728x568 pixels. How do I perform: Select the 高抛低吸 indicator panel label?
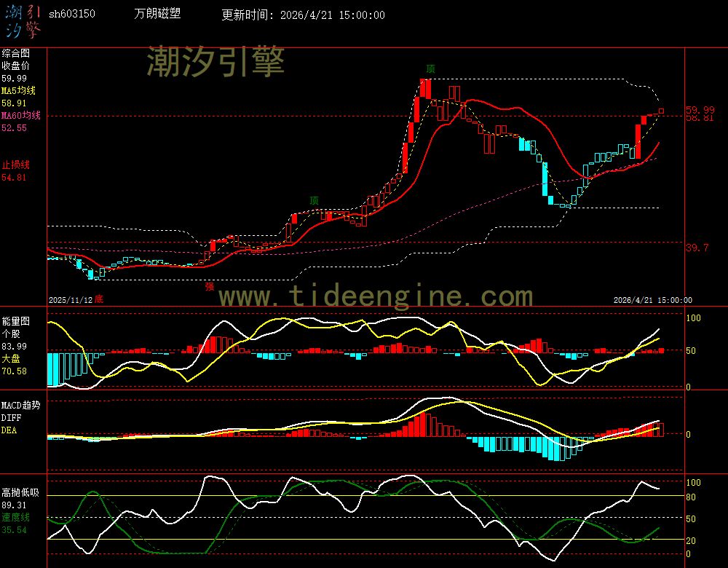20,492
